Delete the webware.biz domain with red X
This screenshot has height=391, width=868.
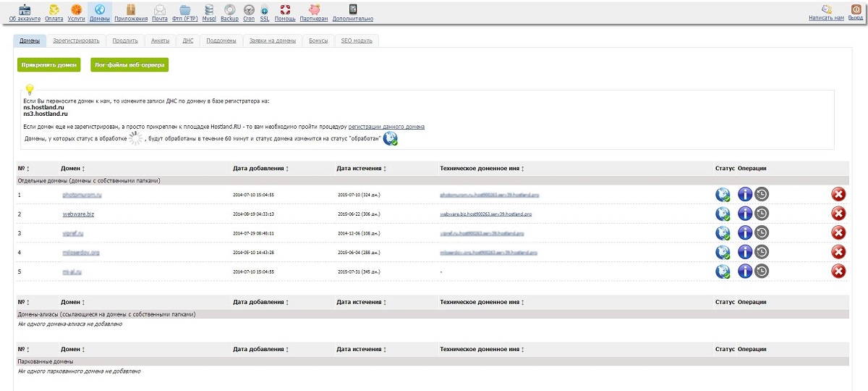838,214
